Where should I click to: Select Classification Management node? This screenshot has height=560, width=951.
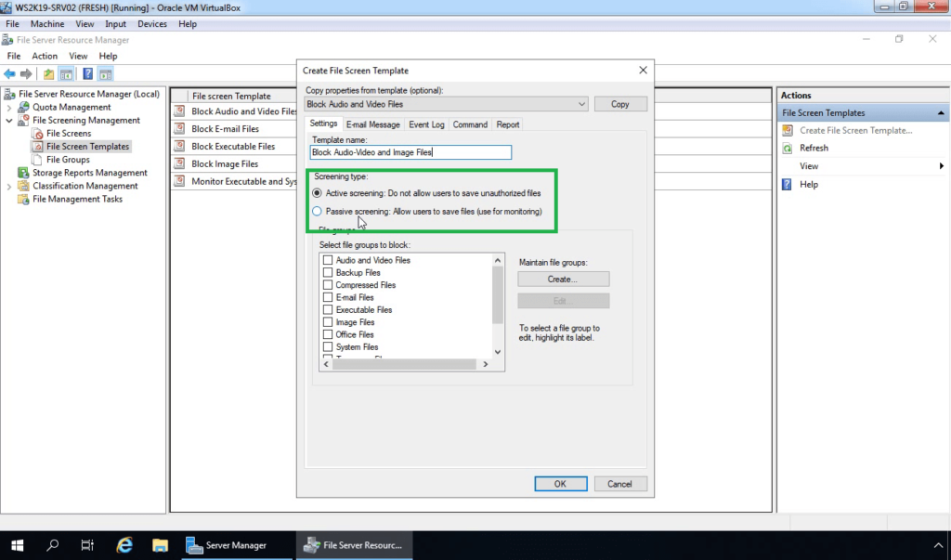click(x=85, y=186)
